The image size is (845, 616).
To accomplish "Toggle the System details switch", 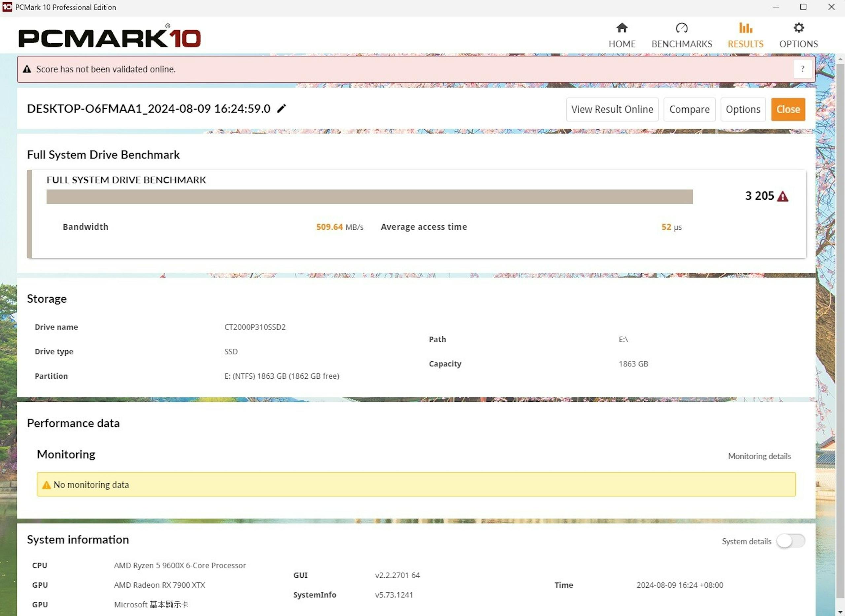I will pos(791,541).
